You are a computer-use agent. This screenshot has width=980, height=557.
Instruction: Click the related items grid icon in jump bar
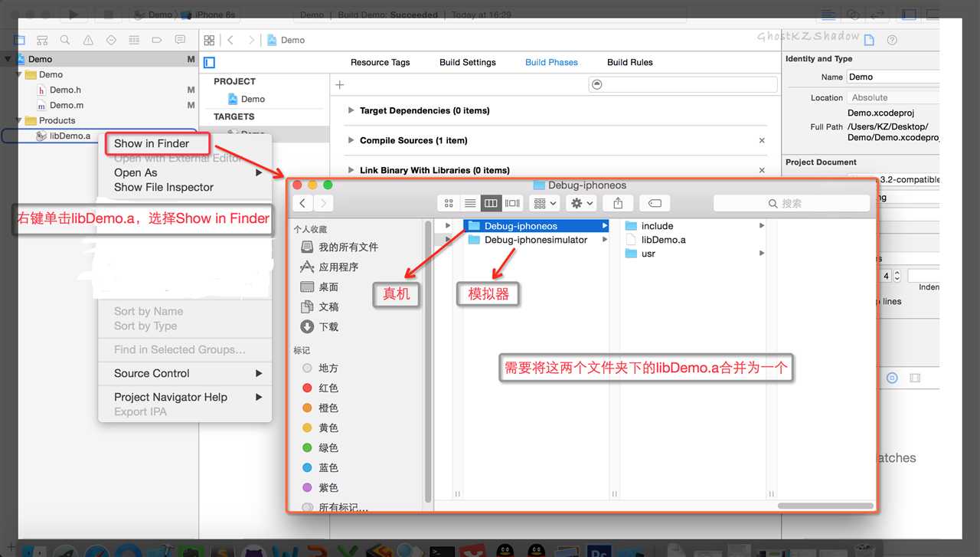point(209,40)
